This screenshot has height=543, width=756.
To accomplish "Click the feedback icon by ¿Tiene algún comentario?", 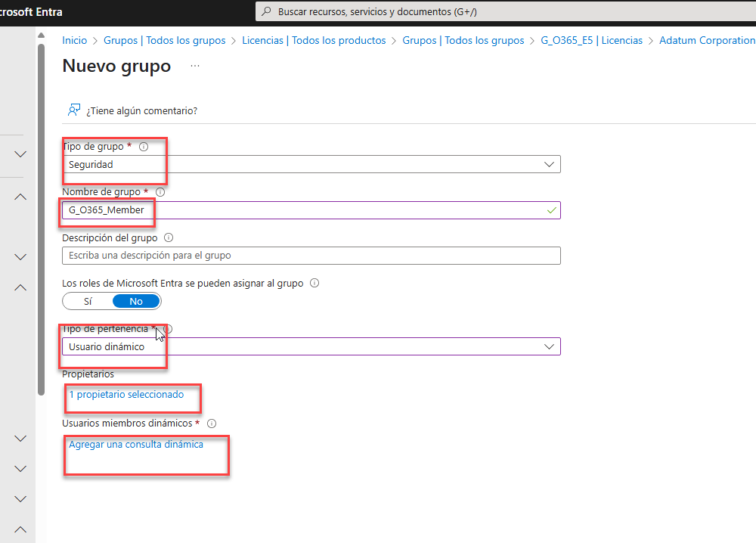I will 73,110.
